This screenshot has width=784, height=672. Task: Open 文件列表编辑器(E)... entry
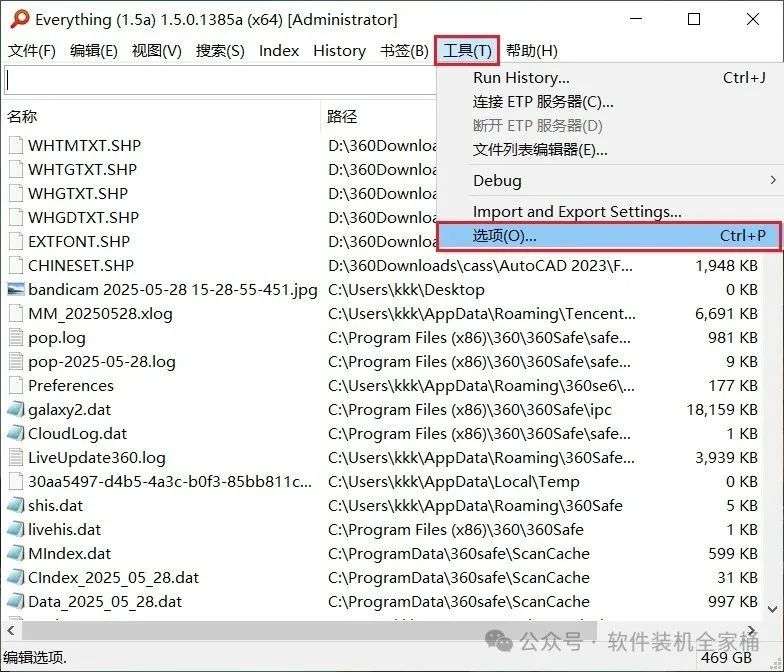click(x=609, y=150)
